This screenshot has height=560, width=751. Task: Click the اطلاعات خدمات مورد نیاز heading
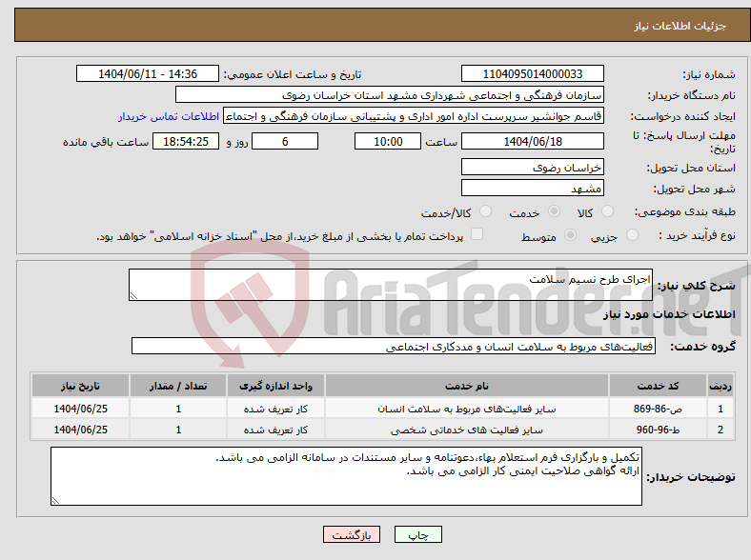coord(669,314)
